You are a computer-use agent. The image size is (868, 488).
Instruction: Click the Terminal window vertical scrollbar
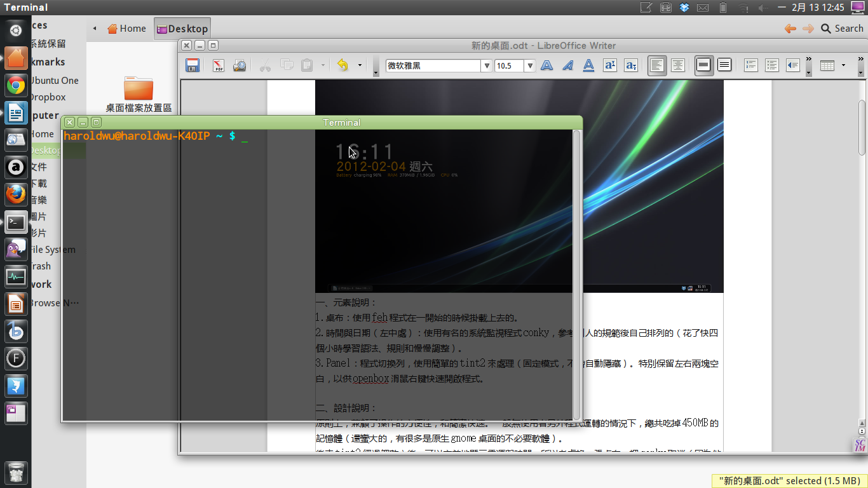pos(576,274)
